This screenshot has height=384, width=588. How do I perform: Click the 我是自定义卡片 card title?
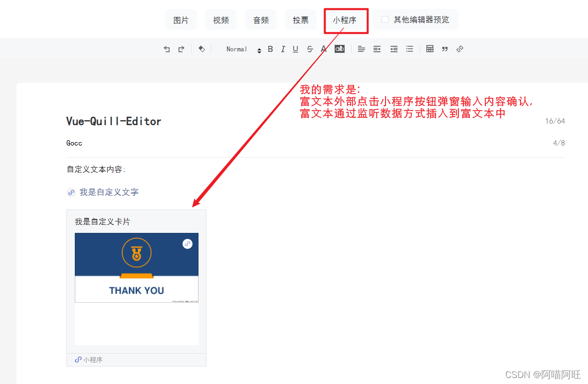pos(102,221)
